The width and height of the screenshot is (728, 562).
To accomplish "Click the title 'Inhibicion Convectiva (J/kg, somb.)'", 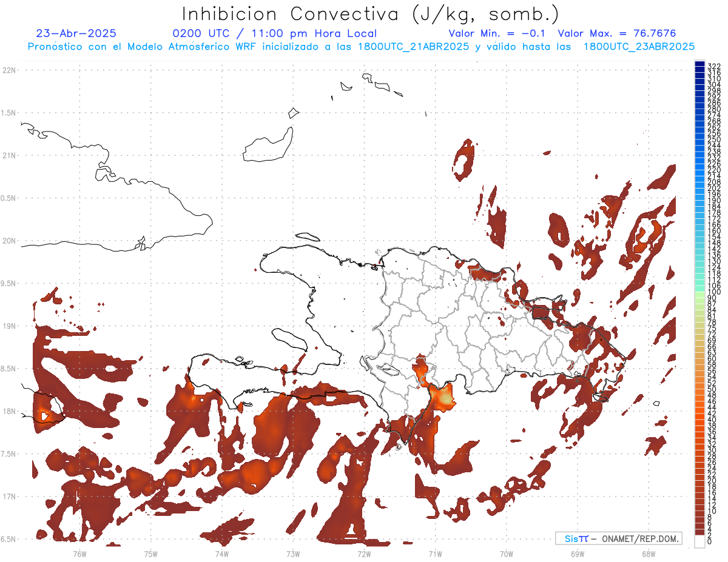I will tap(370, 15).
